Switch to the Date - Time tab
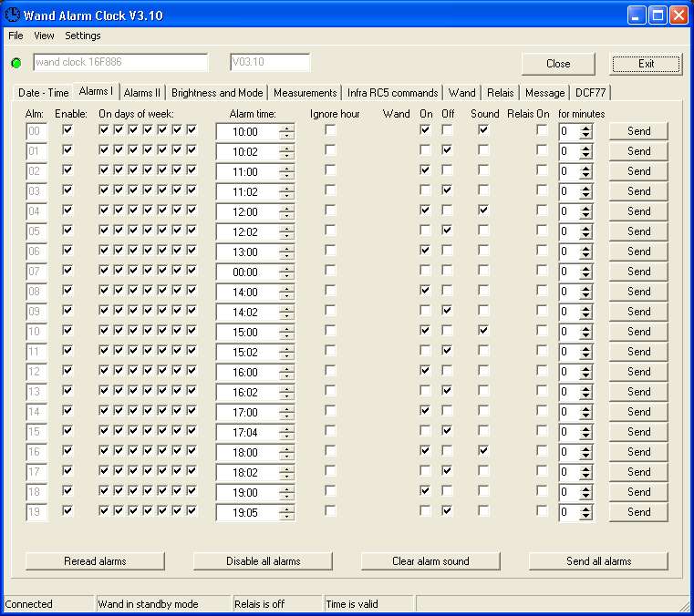 44,93
